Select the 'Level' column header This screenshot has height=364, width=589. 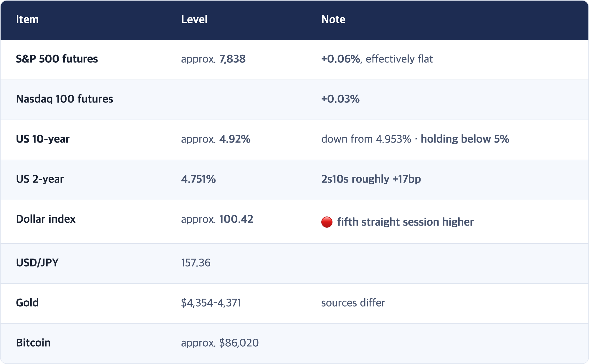194,19
